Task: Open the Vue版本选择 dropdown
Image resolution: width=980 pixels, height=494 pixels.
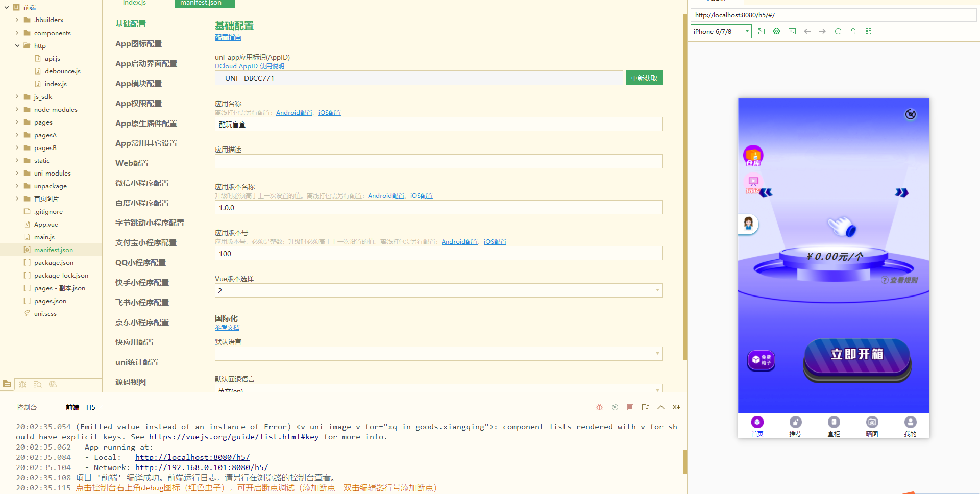Action: pos(438,290)
